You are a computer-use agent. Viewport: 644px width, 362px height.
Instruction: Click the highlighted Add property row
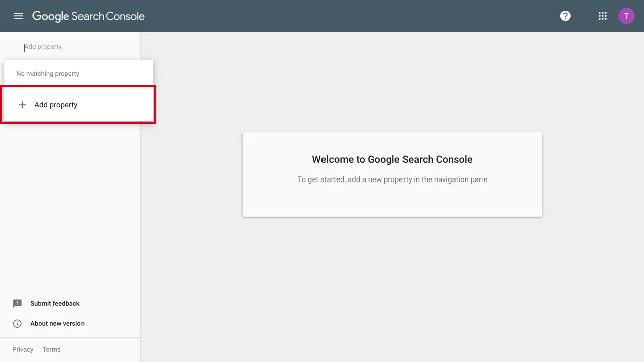[78, 105]
